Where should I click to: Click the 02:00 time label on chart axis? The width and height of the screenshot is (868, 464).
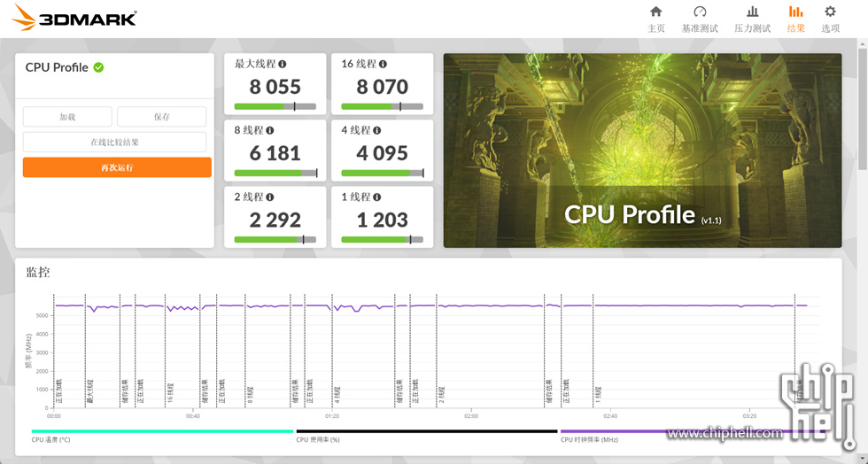point(471,416)
